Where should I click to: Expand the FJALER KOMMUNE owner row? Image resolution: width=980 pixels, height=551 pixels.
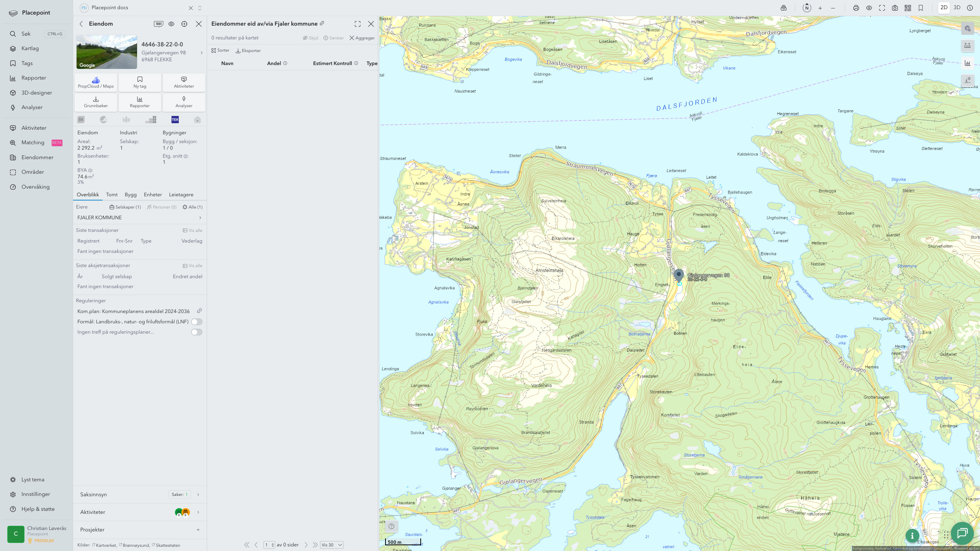tap(140, 218)
